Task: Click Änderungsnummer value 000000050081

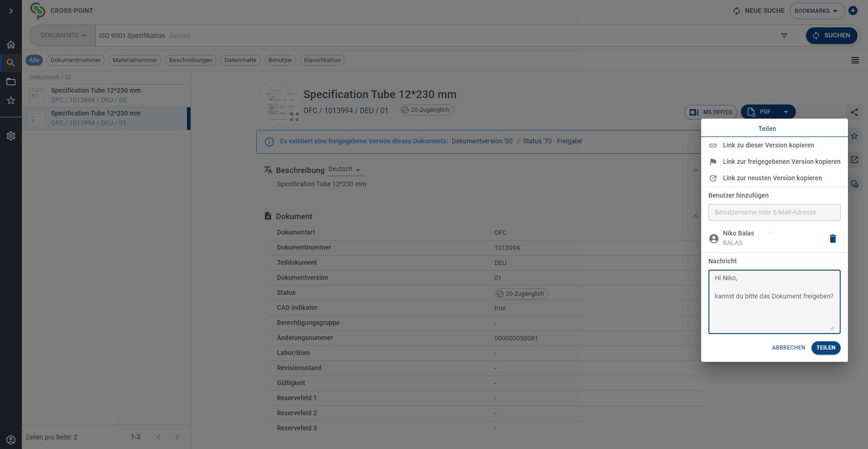Action: (516, 338)
